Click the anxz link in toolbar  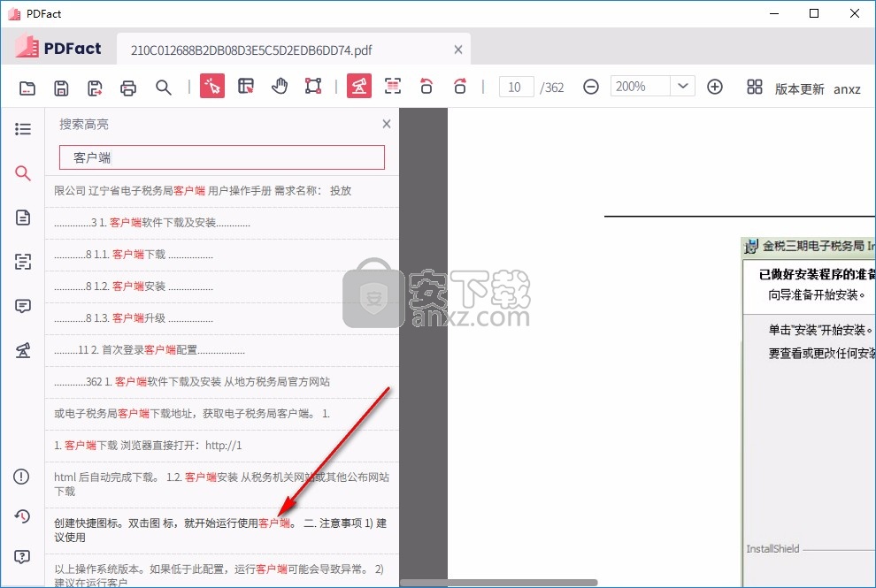point(847,89)
